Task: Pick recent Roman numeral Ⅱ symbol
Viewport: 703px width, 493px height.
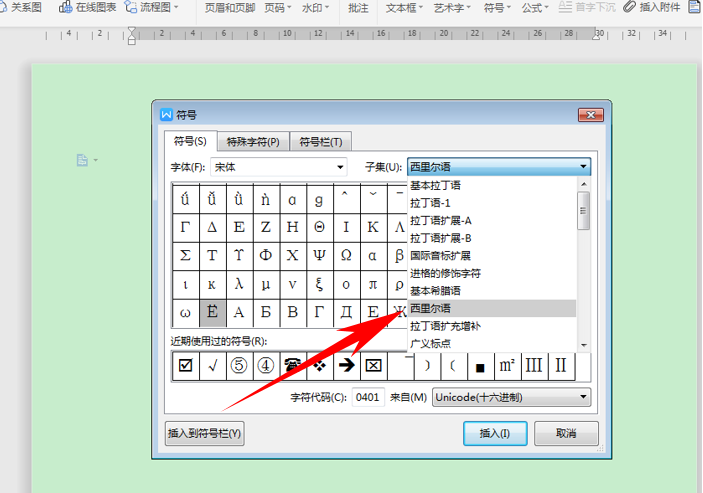Action: pyautogui.click(x=560, y=366)
